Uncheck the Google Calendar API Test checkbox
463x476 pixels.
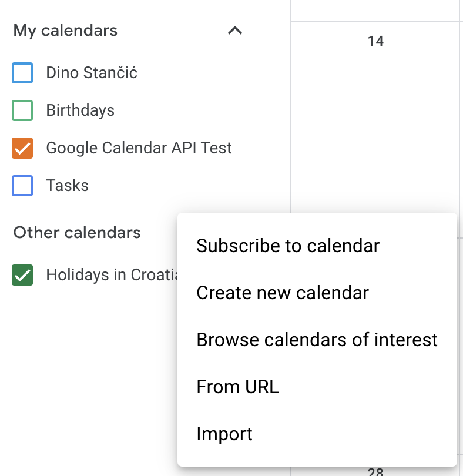pos(22,148)
